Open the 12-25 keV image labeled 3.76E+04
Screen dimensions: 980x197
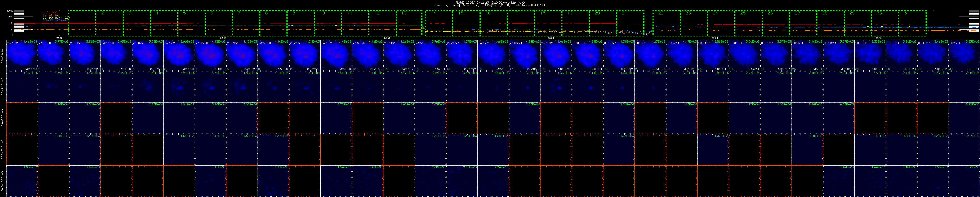(x=210, y=118)
